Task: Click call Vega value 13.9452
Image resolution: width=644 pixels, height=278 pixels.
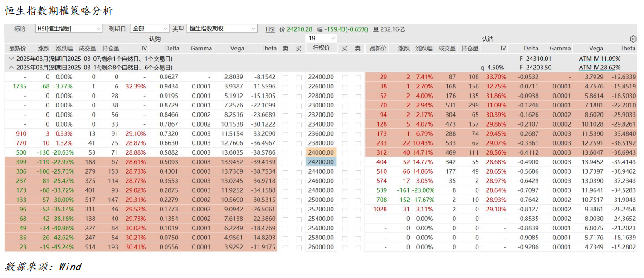Action: tap(233, 162)
